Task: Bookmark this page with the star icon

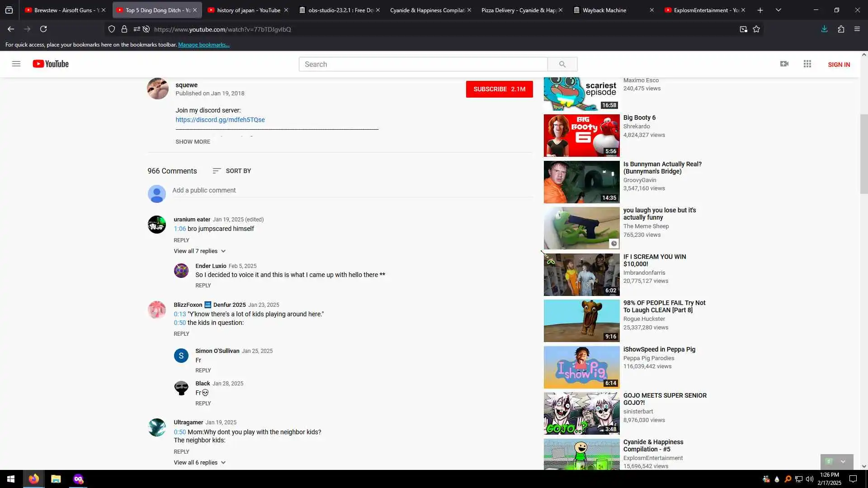Action: click(x=756, y=29)
